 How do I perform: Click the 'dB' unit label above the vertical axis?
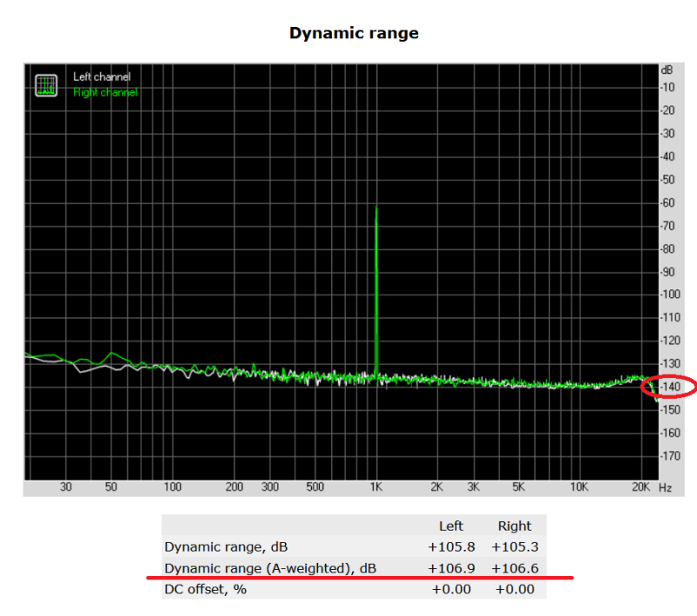tap(667, 69)
